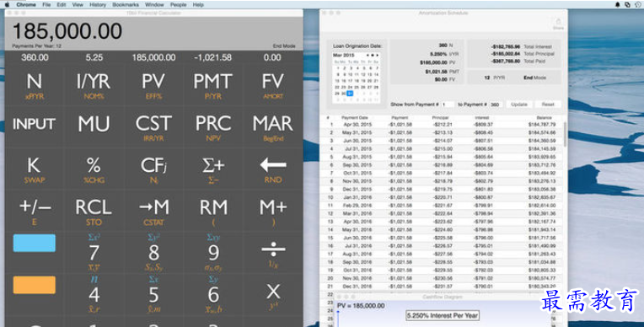Click the multiply (X) key
Viewport: 644px width, 327px height.
coord(273,294)
